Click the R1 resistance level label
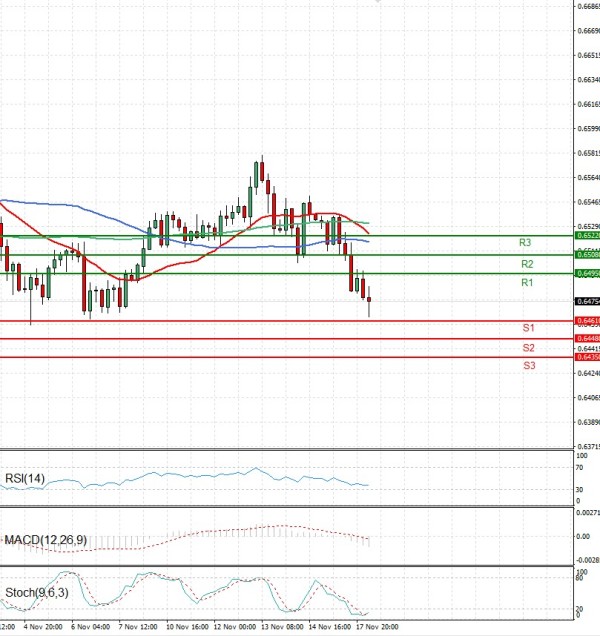The image size is (600, 636). [527, 284]
